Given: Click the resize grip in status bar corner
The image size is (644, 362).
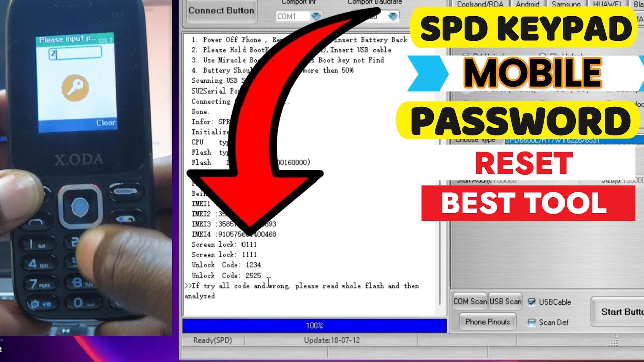Looking at the screenshot, I should [612, 341].
